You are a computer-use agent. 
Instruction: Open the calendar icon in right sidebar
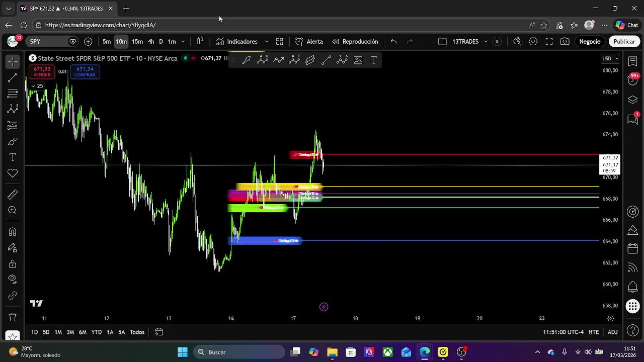[x=633, y=249]
